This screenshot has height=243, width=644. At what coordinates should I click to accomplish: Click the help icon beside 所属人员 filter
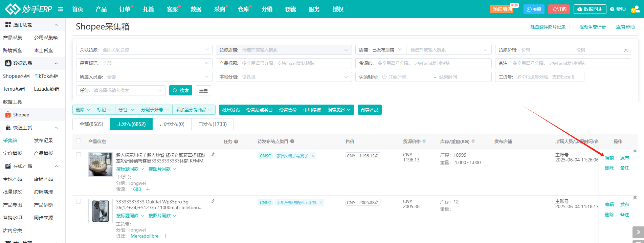100,77
